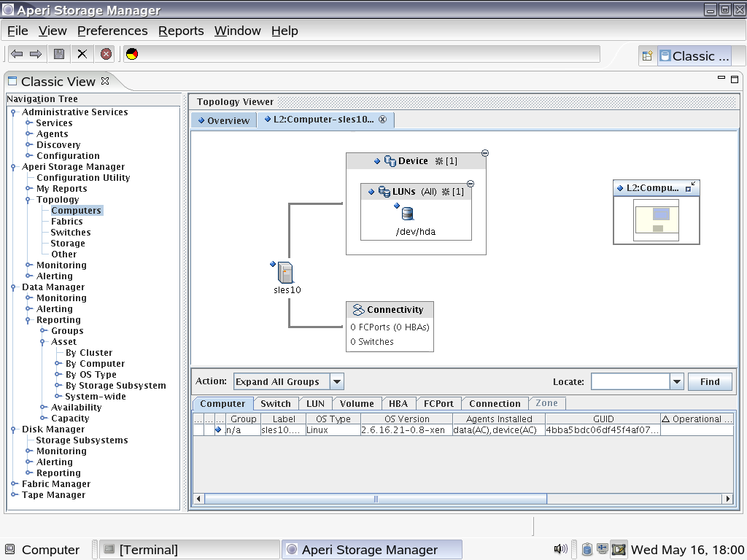Click the Open Perspective icon
This screenshot has width=747, height=560.
coord(647,56)
